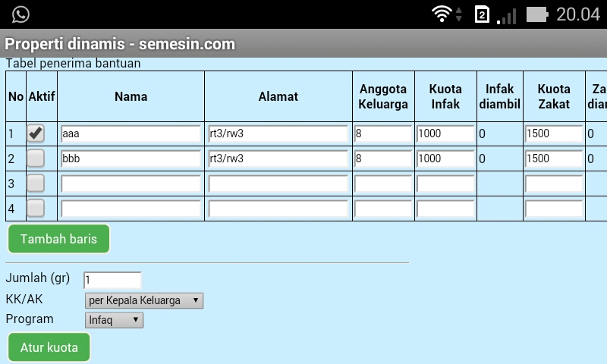Click the Nama field containing bbb
The height and width of the screenshot is (364, 607).
pos(131,158)
